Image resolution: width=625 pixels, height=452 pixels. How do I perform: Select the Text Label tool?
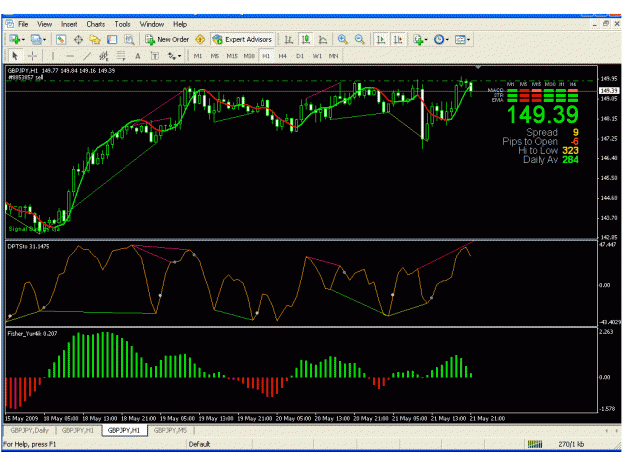click(155, 56)
